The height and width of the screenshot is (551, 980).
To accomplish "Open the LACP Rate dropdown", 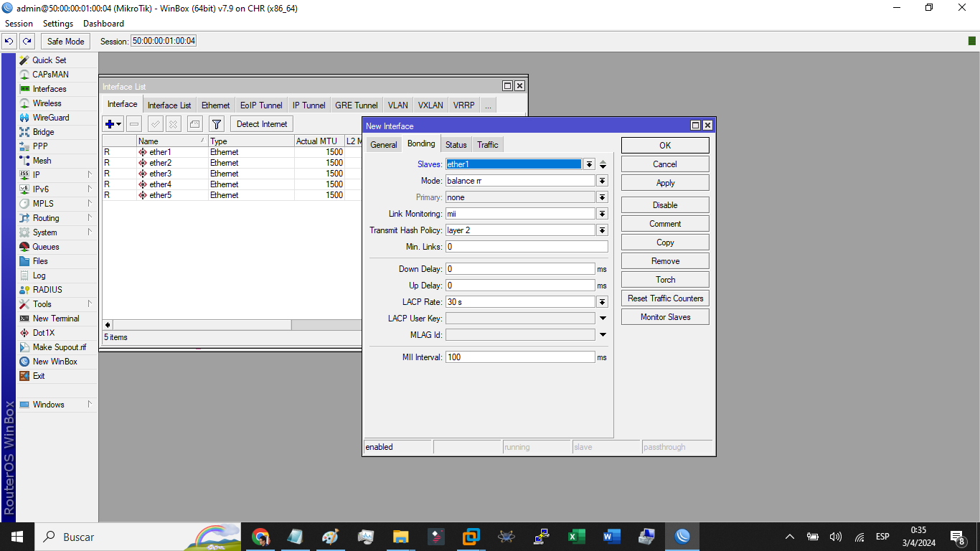I will pyautogui.click(x=603, y=302).
